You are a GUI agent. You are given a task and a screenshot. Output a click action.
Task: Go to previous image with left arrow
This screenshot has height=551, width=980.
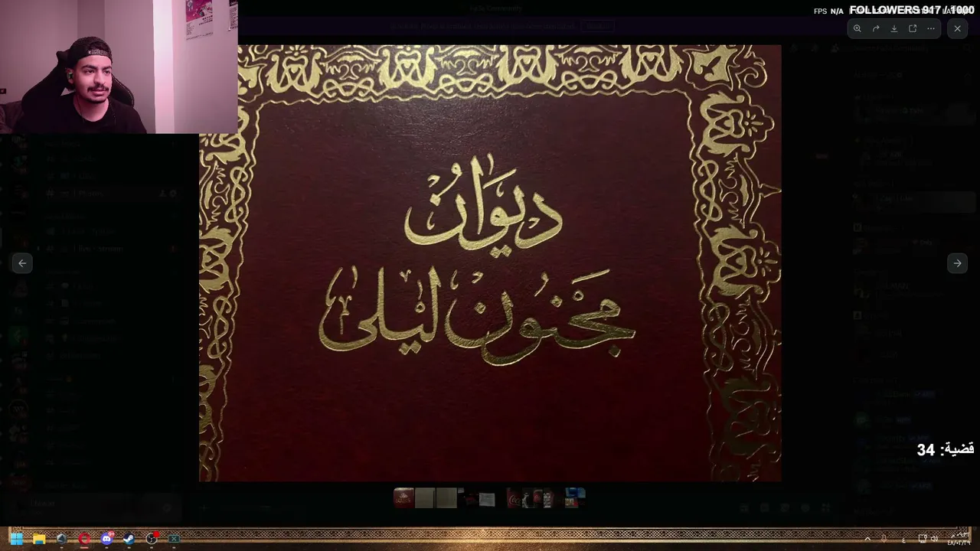(22, 263)
